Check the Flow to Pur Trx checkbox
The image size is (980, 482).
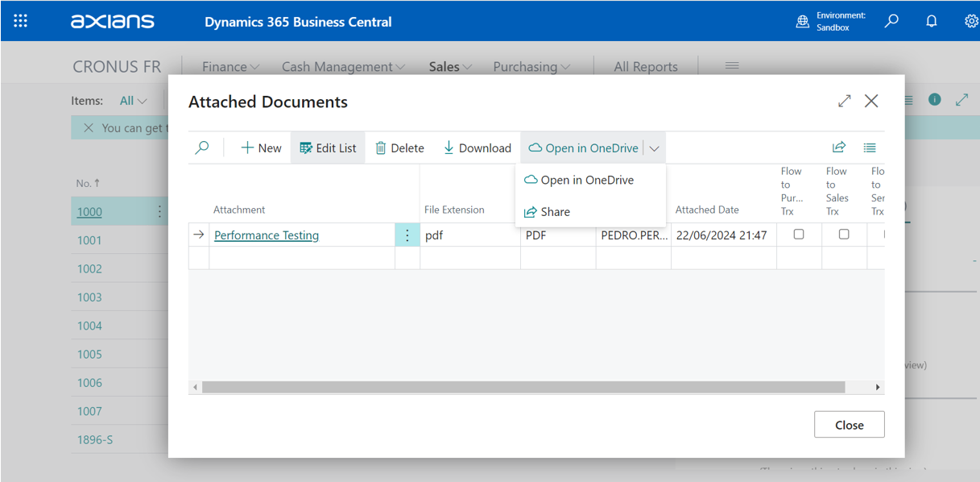click(x=799, y=235)
